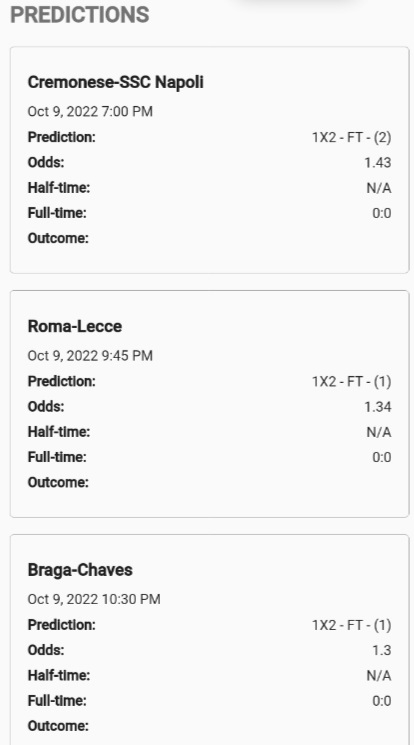Click Roma-Lecce Full-time 0:0 score

[x=382, y=457]
